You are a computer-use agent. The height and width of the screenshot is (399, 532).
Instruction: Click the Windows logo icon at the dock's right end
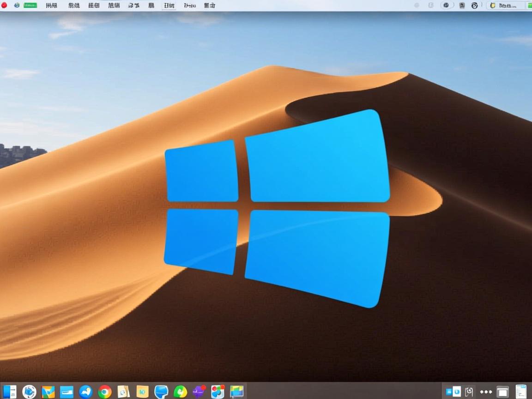click(236, 392)
